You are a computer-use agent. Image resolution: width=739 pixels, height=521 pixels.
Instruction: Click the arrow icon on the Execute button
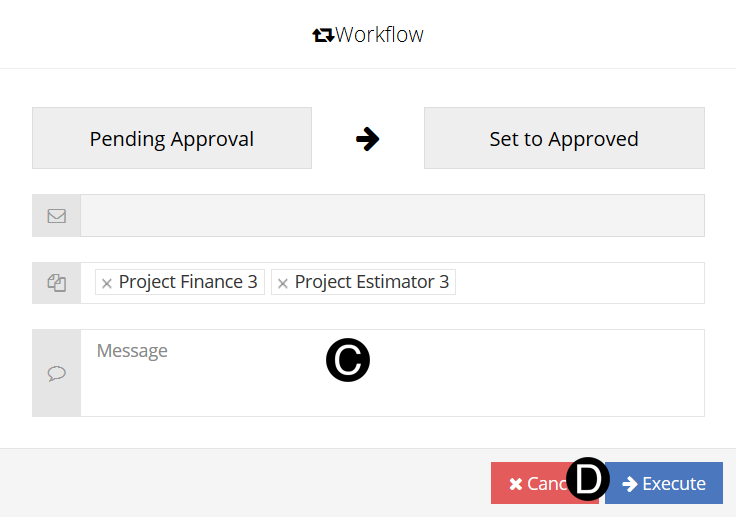click(x=630, y=484)
